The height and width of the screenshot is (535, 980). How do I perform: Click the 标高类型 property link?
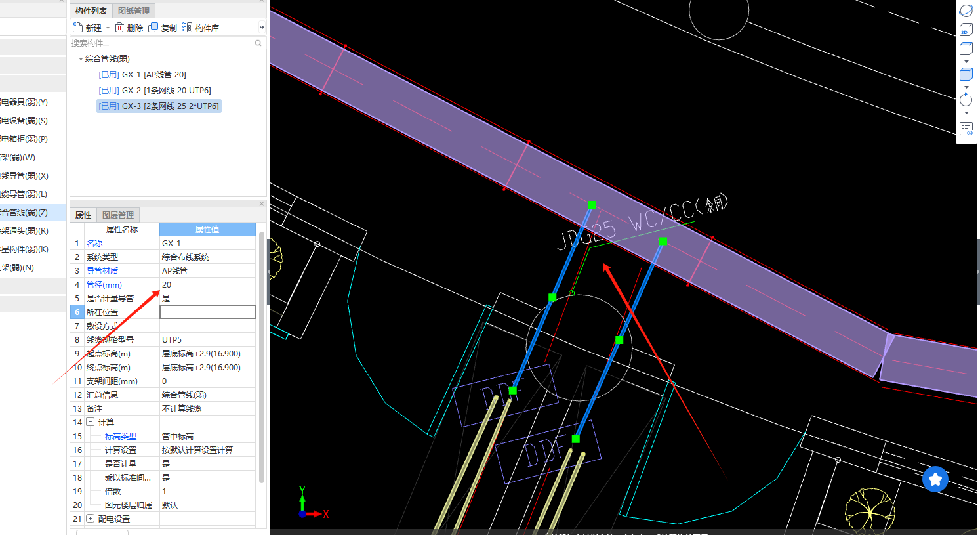pos(121,436)
